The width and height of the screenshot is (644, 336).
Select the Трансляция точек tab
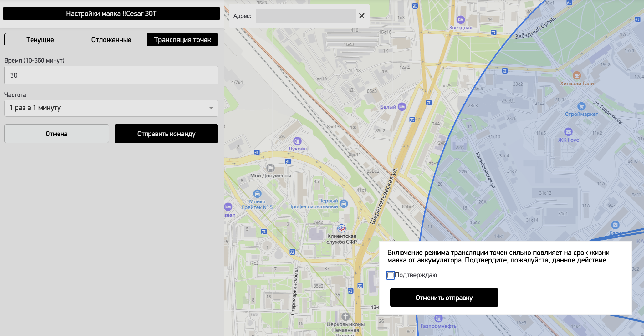182,40
